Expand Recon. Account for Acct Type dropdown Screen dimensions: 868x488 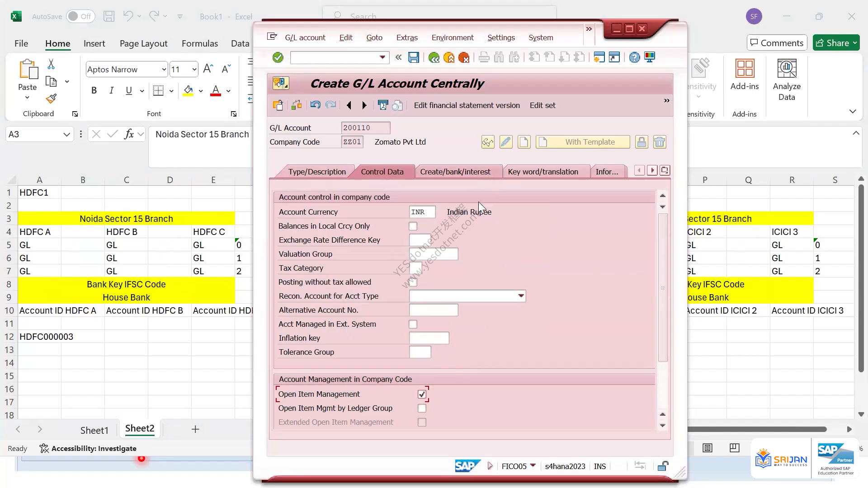coord(521,296)
